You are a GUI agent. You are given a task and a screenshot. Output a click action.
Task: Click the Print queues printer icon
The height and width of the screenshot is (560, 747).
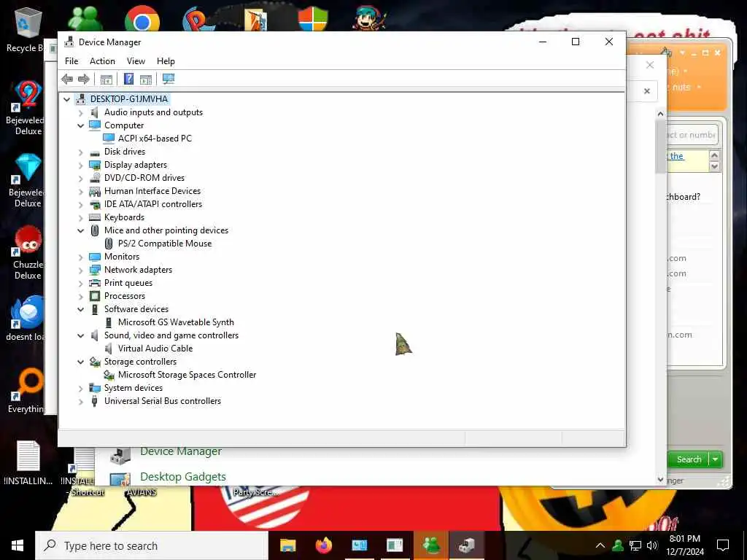click(x=95, y=283)
